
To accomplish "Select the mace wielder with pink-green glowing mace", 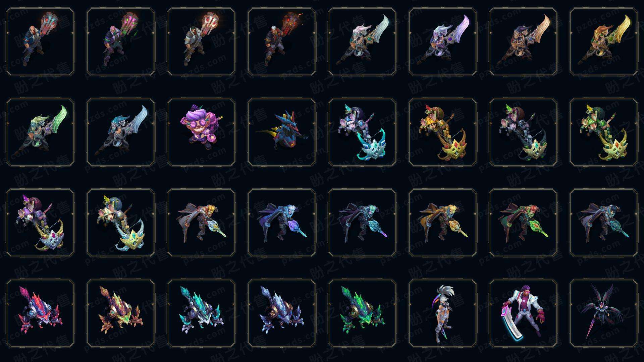I will coord(121,42).
